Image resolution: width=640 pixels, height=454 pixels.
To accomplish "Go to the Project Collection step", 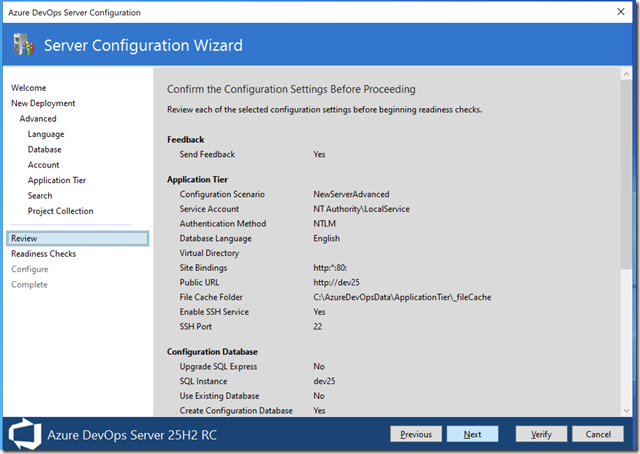I will pyautogui.click(x=60, y=211).
